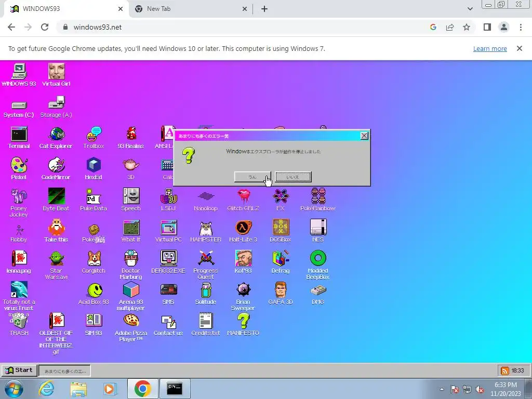The height and width of the screenshot is (399, 532).
Task: Open the Nanoloop icon
Action: click(x=206, y=200)
